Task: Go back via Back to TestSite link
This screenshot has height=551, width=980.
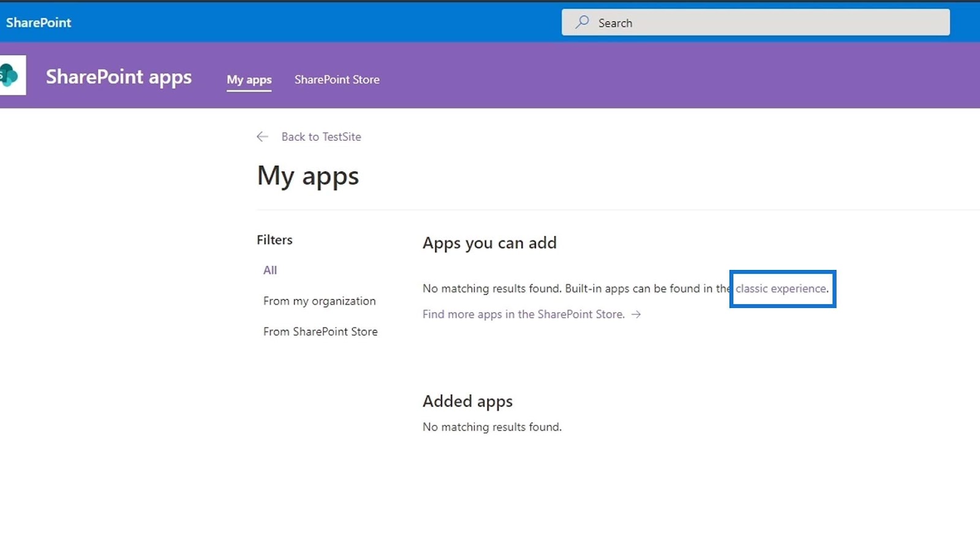Action: pos(322,137)
